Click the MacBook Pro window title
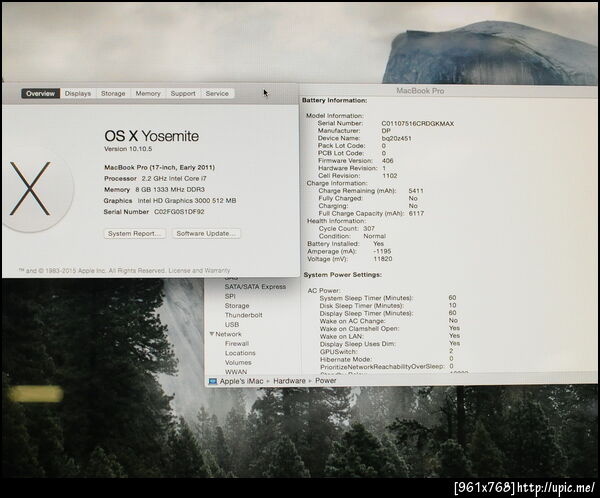 (x=420, y=91)
